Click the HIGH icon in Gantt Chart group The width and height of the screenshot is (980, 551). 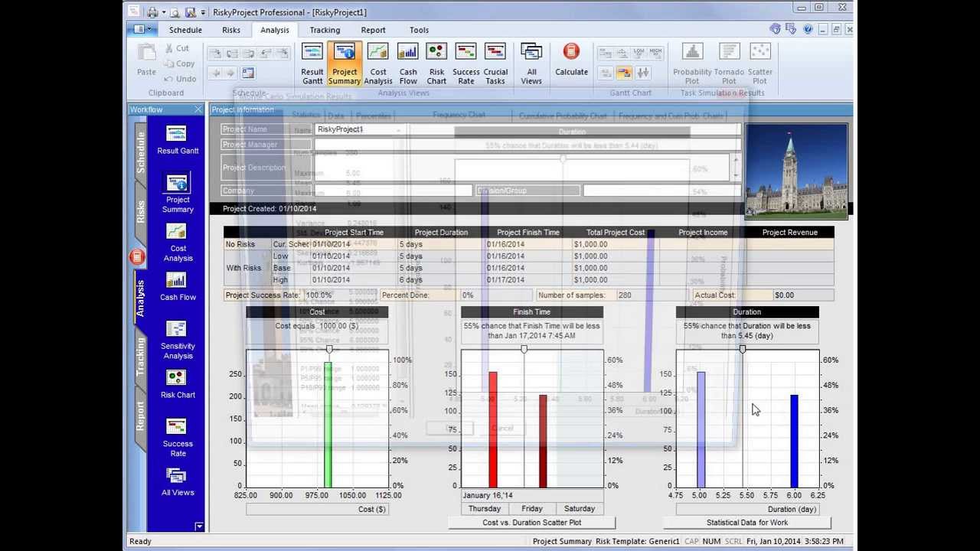655,53
